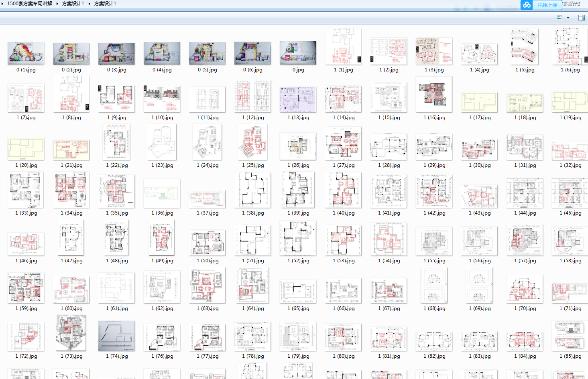This screenshot has width=588, height=379.
Task: Select the 1 (38).jpg thumbnail
Action: (252, 190)
